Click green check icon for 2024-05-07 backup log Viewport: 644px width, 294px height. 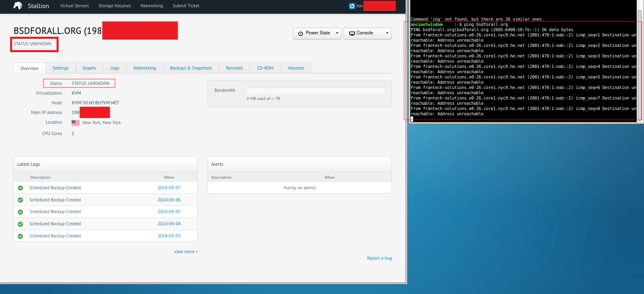pyautogui.click(x=20, y=188)
